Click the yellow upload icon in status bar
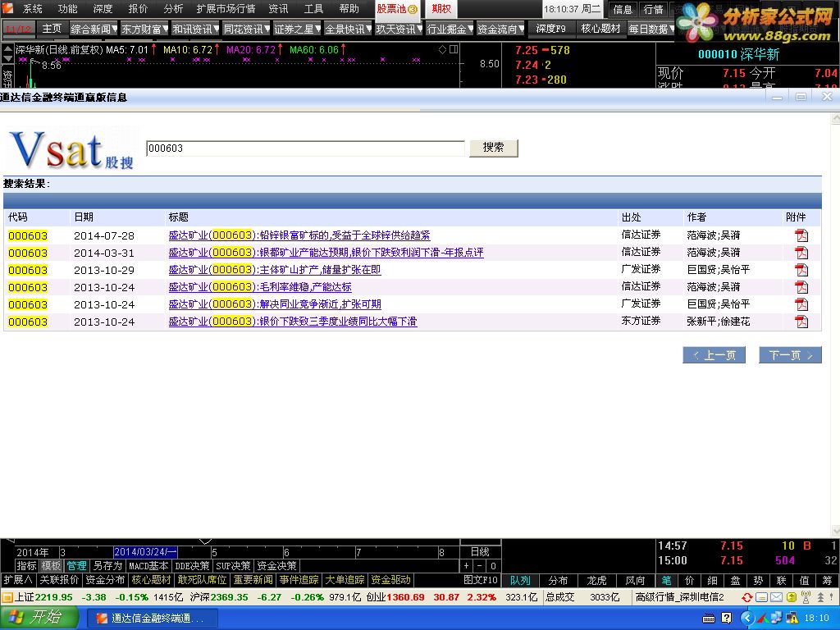 coord(792,597)
